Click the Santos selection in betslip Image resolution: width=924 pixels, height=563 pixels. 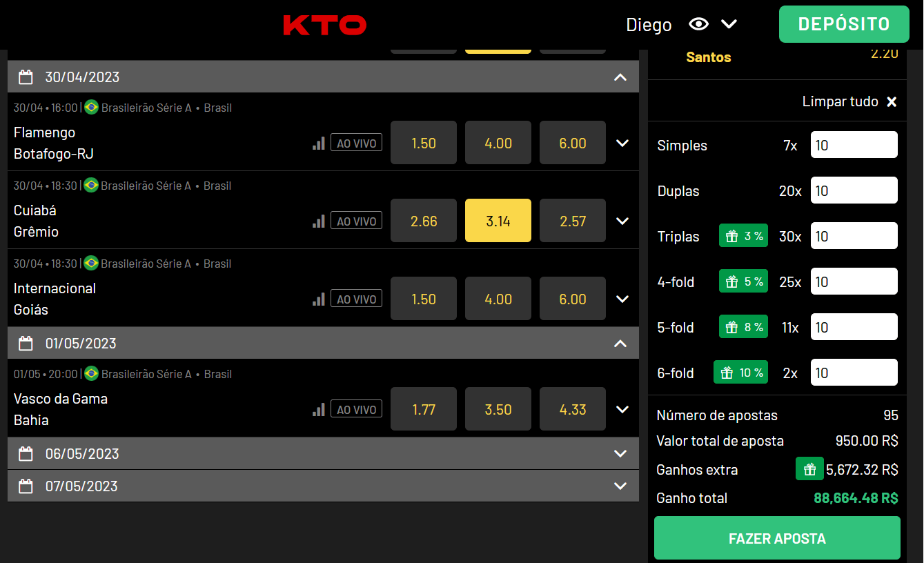click(x=709, y=57)
